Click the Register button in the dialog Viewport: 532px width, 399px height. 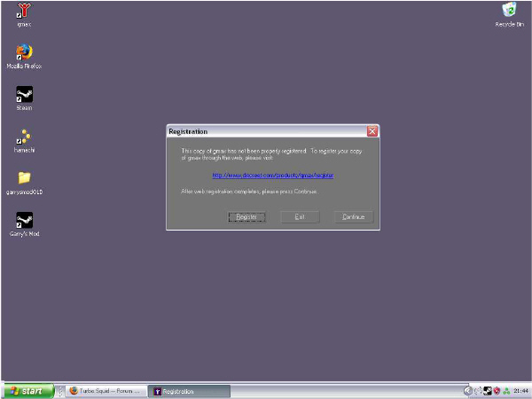coord(246,217)
